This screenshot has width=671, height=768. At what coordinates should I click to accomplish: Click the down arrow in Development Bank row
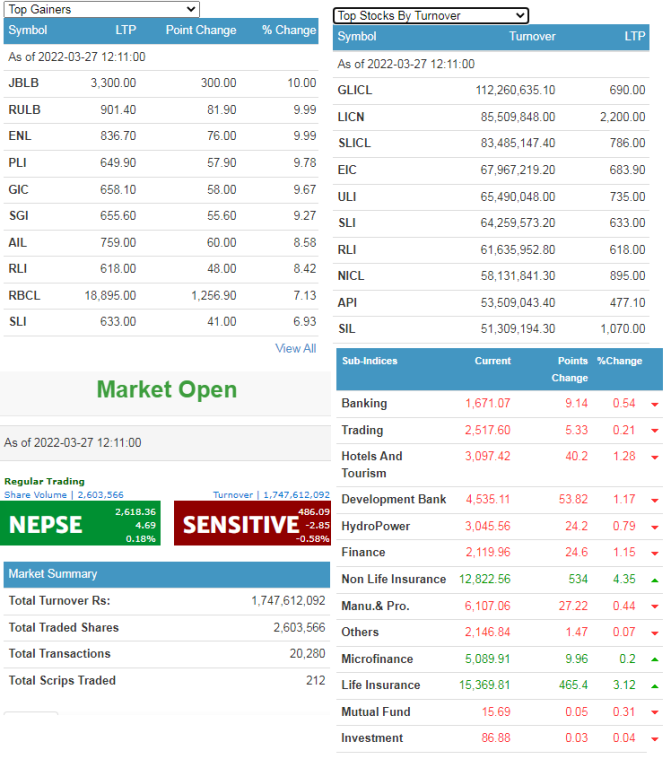click(654, 501)
